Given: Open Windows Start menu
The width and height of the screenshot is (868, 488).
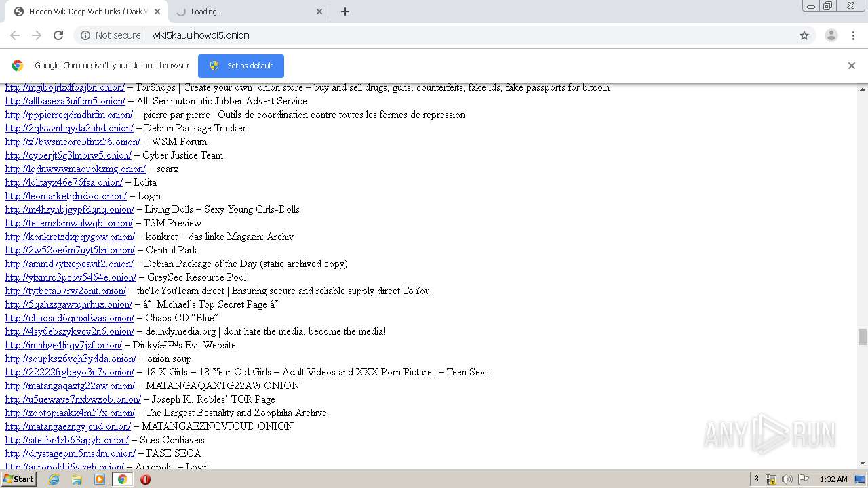Looking at the screenshot, I should point(19,479).
